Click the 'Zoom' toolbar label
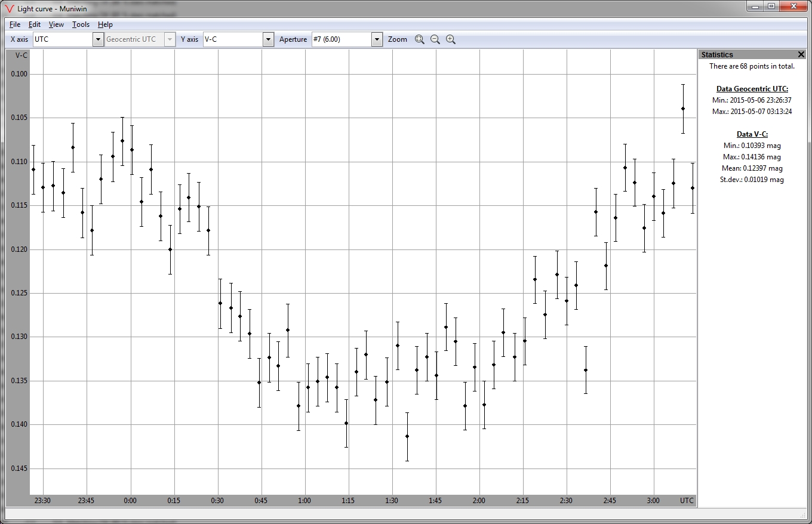This screenshot has width=812, height=524. [x=398, y=39]
